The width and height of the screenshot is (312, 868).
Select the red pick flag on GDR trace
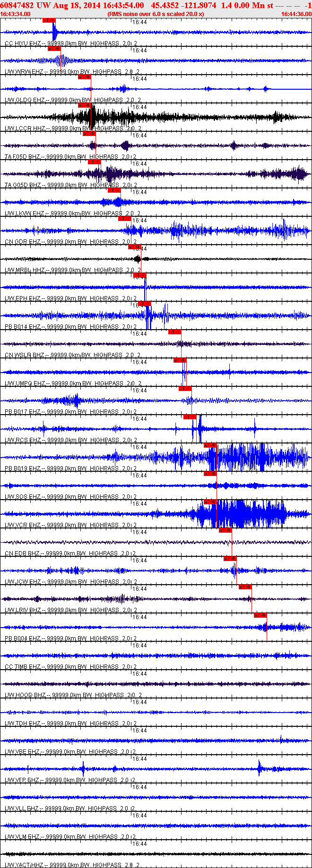click(x=125, y=219)
